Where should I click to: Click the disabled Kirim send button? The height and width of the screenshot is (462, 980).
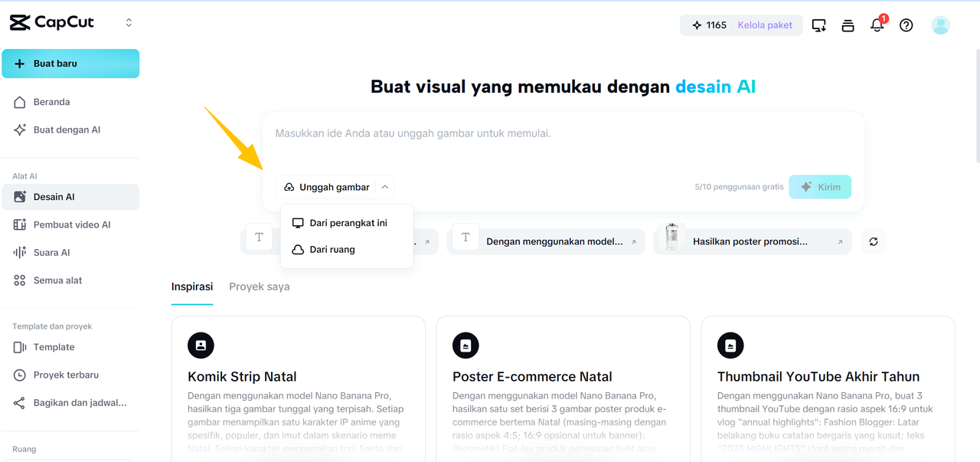click(x=819, y=186)
